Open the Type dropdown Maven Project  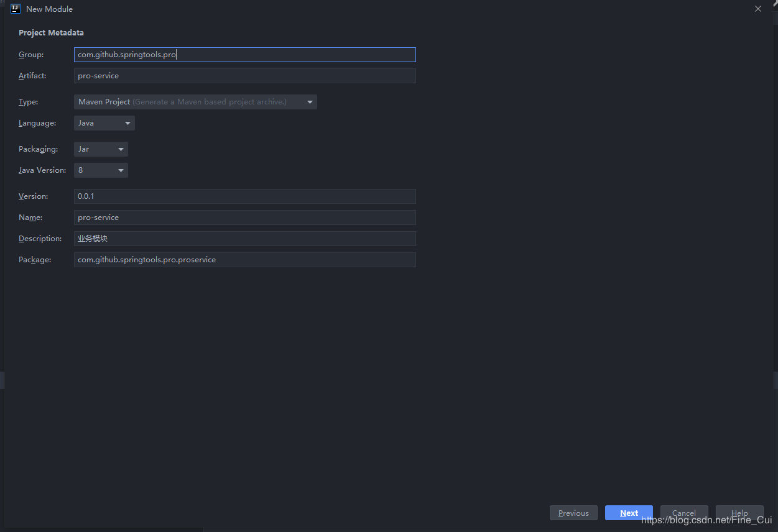195,102
